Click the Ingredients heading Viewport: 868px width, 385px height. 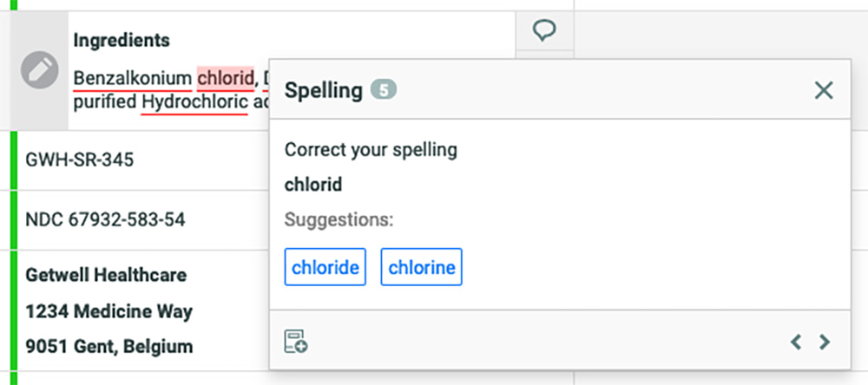pos(122,40)
